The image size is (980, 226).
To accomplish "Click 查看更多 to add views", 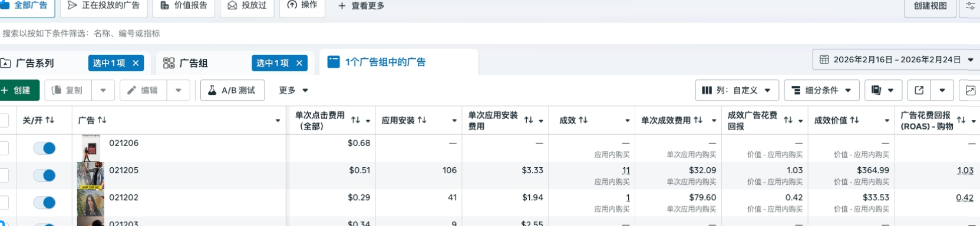I will click(361, 6).
